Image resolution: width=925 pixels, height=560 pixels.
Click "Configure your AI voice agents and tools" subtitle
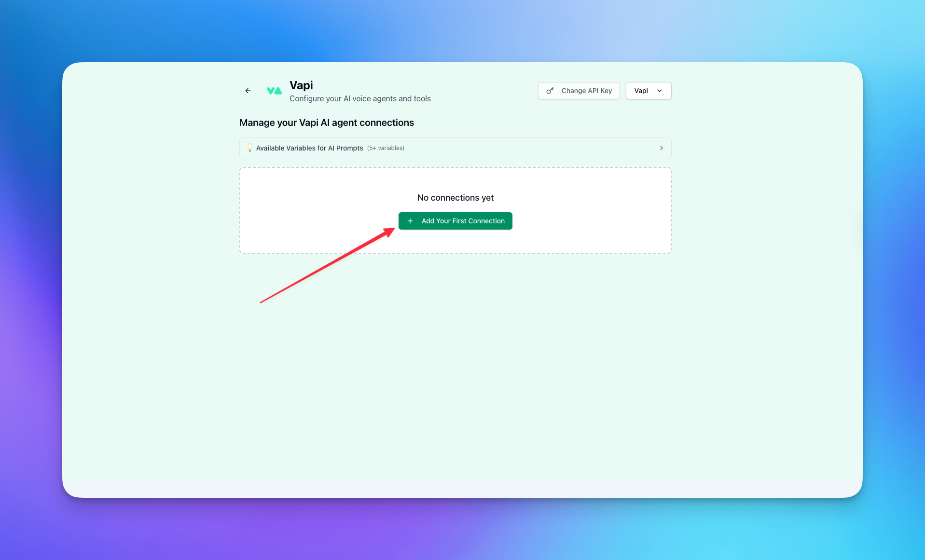coord(360,98)
